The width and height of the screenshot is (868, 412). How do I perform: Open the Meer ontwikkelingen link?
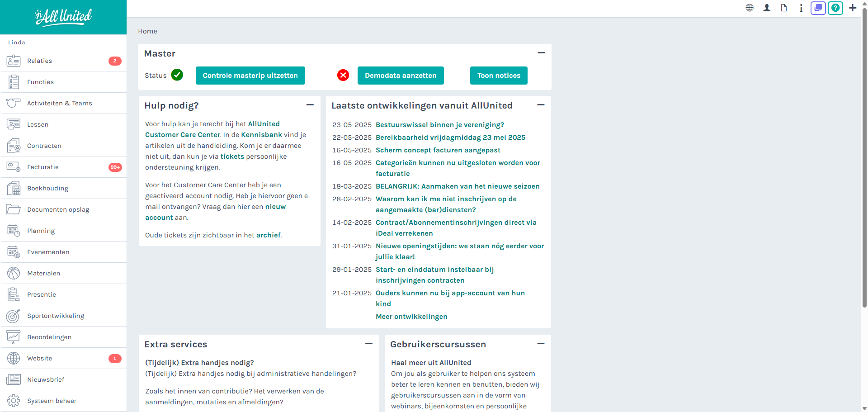click(x=411, y=317)
